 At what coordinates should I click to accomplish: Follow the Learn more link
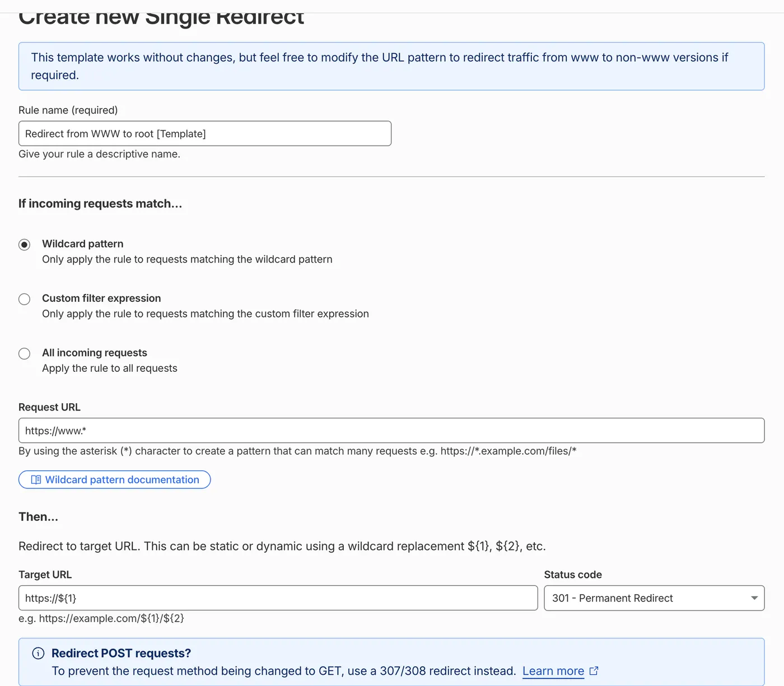tap(553, 671)
